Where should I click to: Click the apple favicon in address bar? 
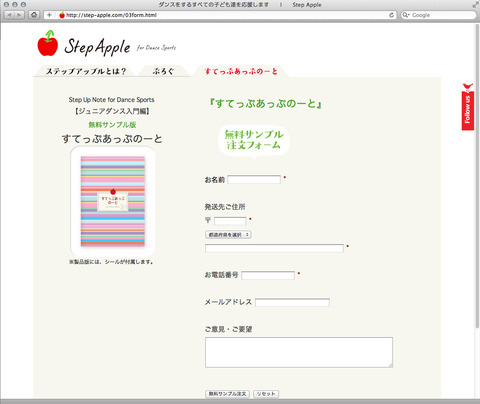[62, 15]
